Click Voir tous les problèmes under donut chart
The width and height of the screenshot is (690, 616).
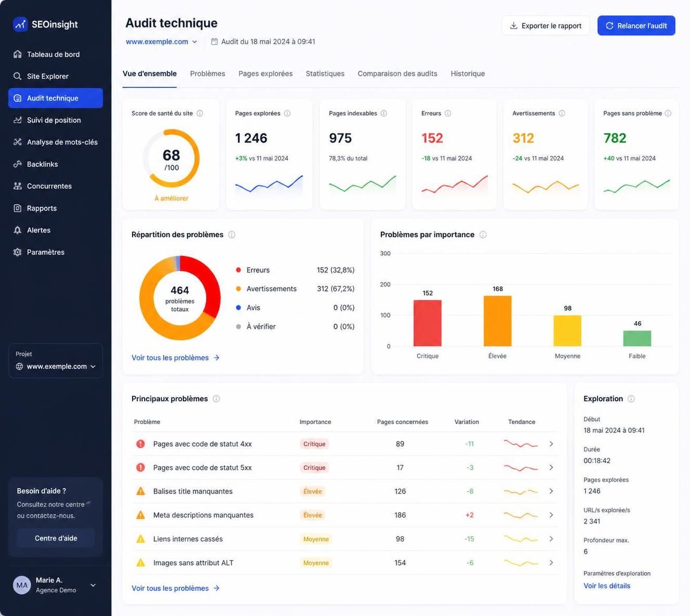tap(176, 358)
